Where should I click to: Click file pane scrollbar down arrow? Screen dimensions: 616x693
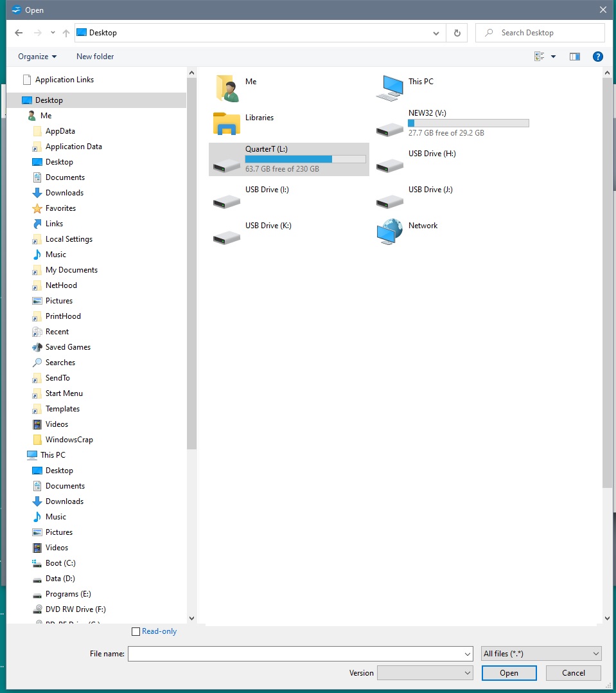point(607,618)
